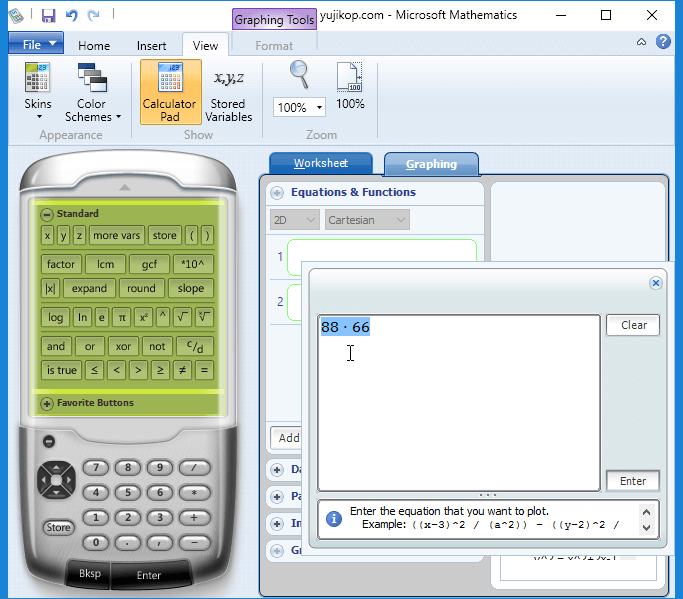The height and width of the screenshot is (599, 683).
Task: Click the Bksp key on calculator
Action: pos(89,573)
